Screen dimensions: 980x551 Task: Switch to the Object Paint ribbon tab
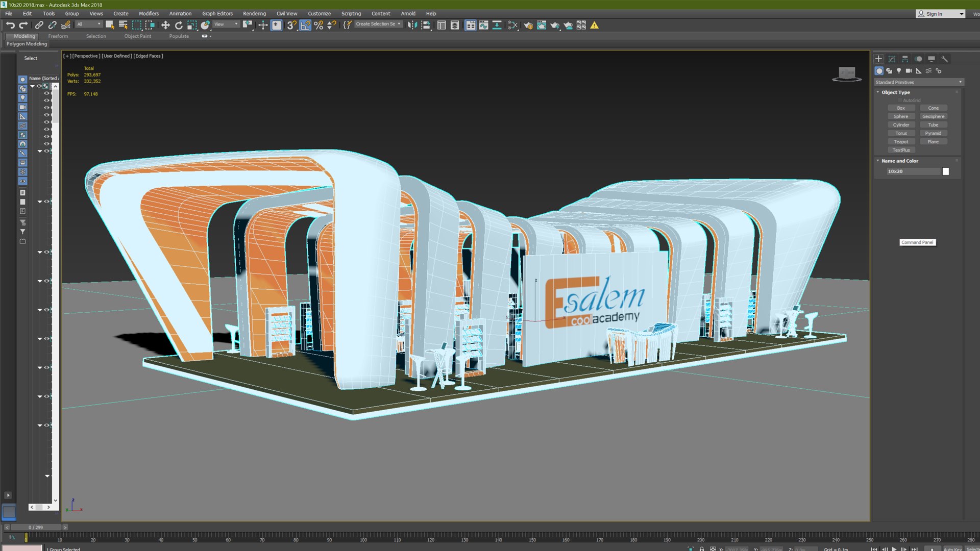(x=137, y=36)
